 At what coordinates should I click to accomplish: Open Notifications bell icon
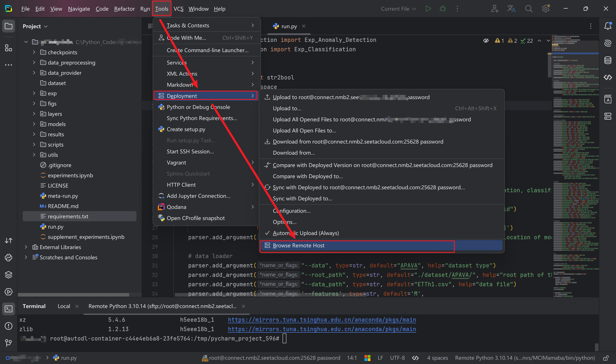608,26
